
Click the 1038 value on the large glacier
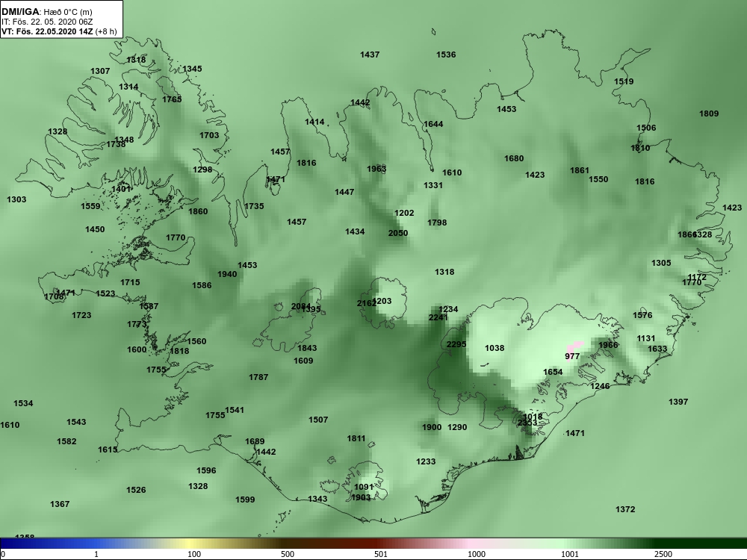495,349
